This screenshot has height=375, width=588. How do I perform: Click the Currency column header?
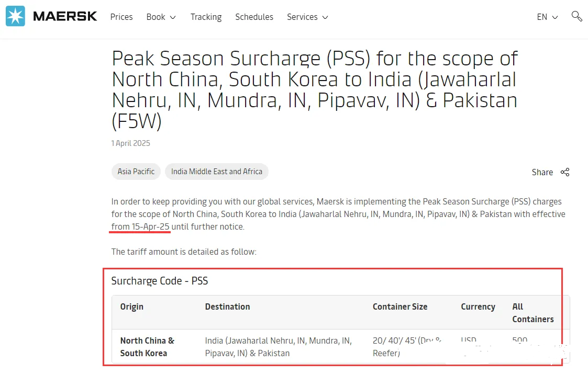[478, 307]
